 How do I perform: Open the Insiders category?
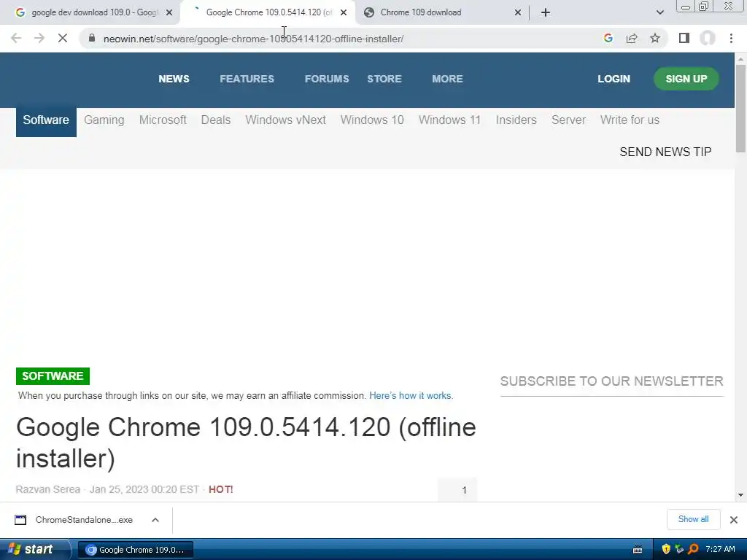[x=516, y=120]
